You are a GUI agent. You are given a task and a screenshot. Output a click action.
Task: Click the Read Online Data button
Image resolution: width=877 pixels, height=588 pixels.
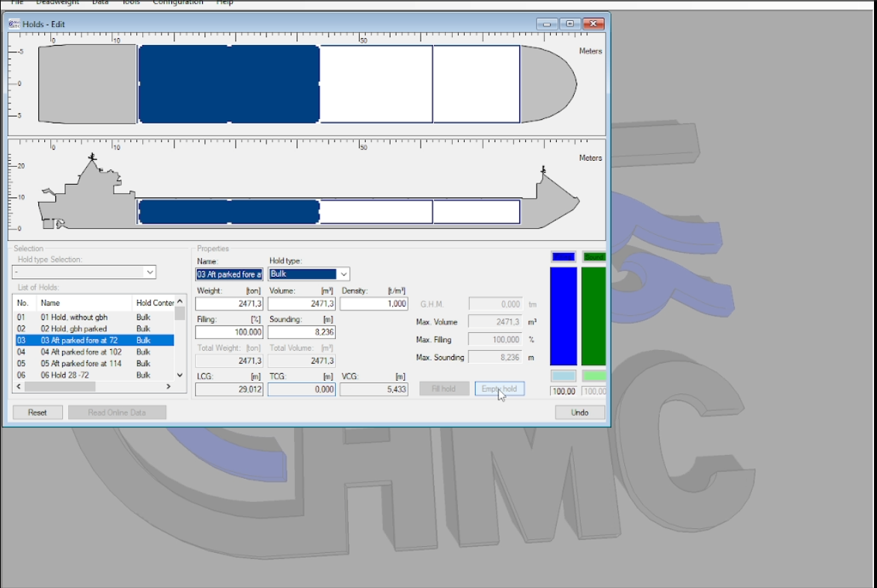pyautogui.click(x=117, y=412)
